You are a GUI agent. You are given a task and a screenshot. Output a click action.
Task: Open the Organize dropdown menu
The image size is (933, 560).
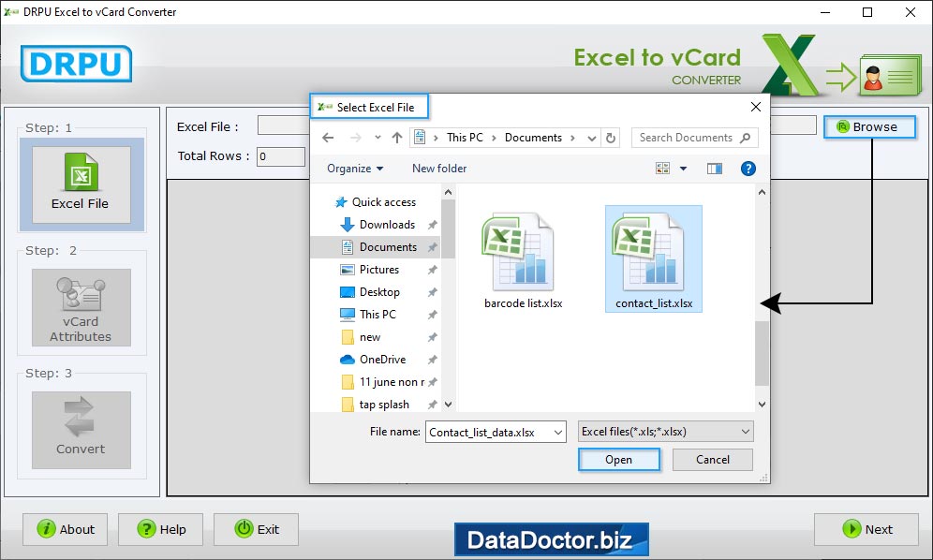pos(355,169)
